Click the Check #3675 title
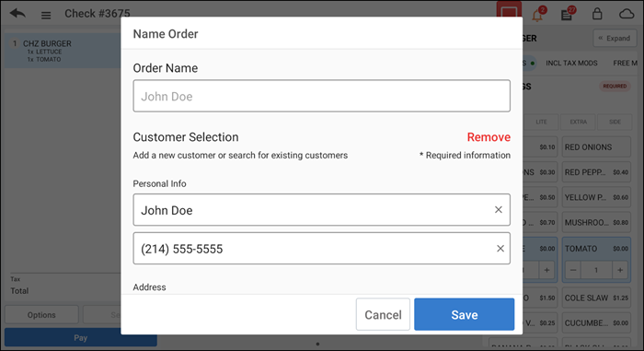Viewport: 644px width, 351px height. click(98, 14)
